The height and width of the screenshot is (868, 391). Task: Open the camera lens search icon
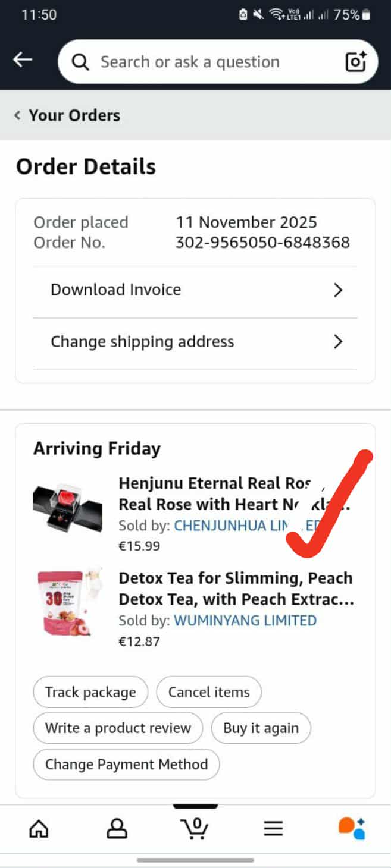(x=355, y=62)
